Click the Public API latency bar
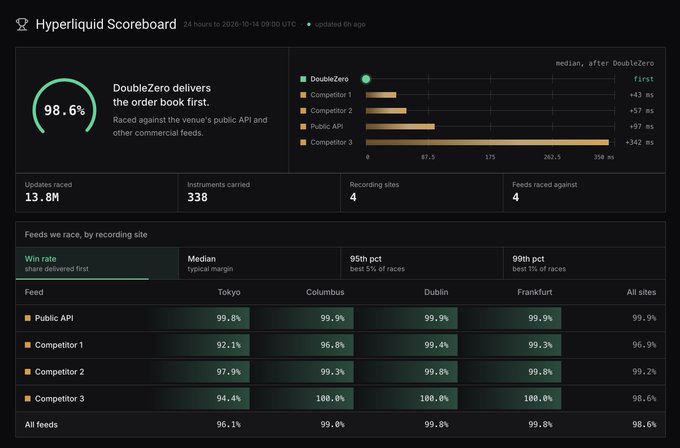 click(400, 126)
